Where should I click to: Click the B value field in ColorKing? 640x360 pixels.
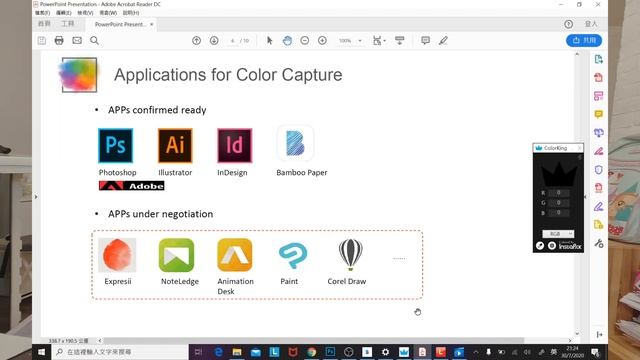559,213
